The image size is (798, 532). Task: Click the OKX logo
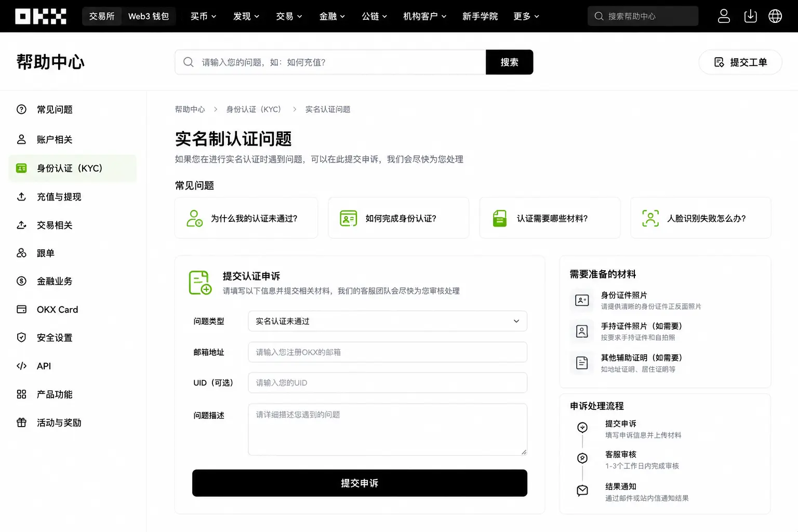[41, 16]
